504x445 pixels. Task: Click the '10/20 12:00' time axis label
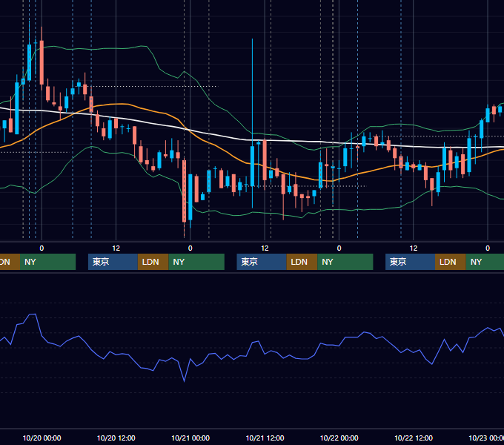click(x=116, y=438)
